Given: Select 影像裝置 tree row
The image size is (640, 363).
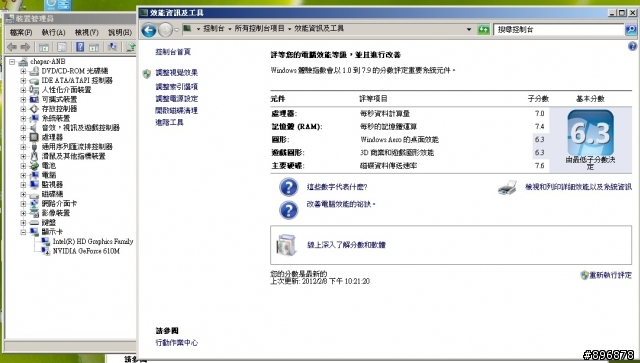Looking at the screenshot, I should (x=56, y=213).
